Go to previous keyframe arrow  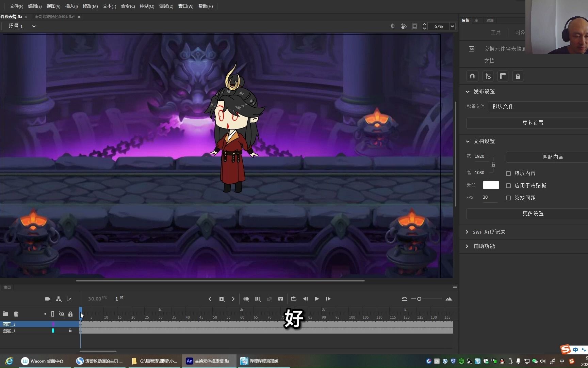point(210,299)
